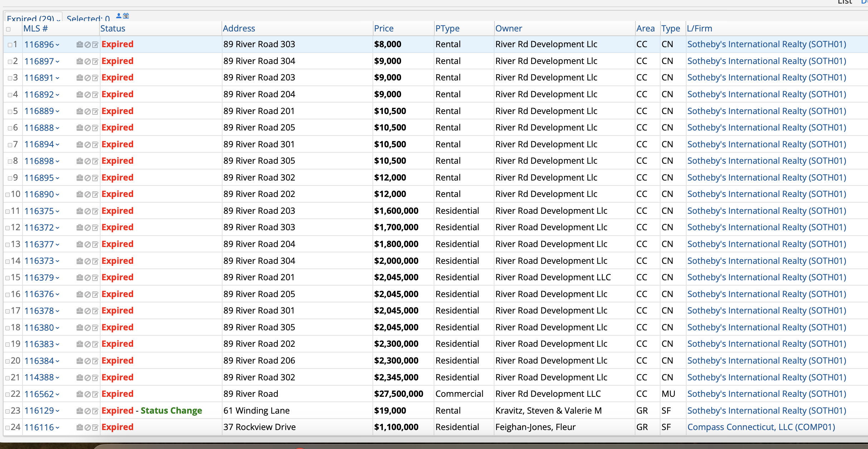Check the checkbox for row 5
This screenshot has height=449, width=868.
coord(10,112)
